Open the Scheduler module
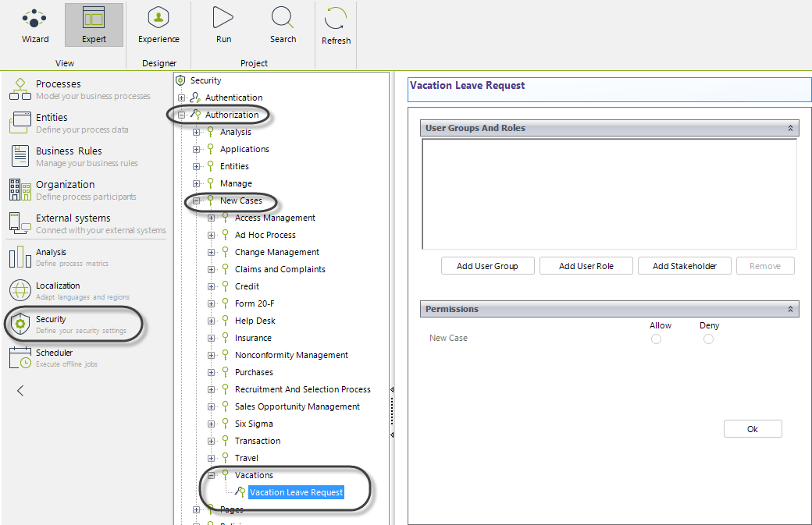 [53, 358]
